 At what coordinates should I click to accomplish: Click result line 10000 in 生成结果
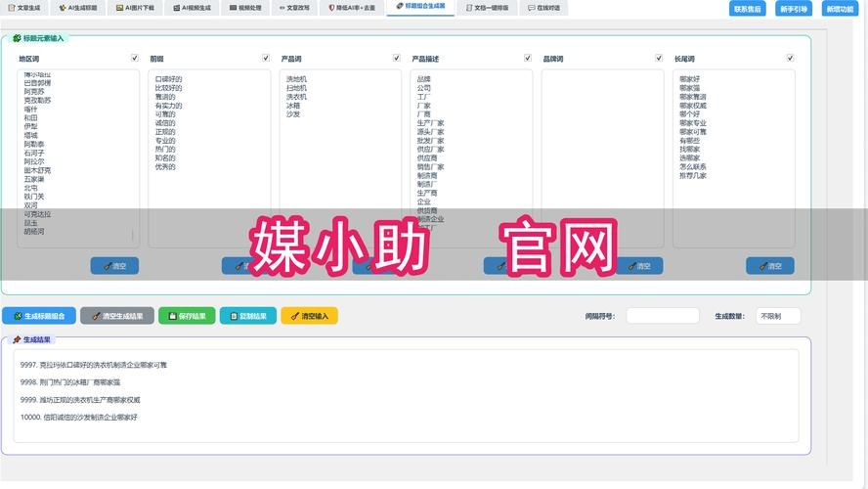point(78,417)
